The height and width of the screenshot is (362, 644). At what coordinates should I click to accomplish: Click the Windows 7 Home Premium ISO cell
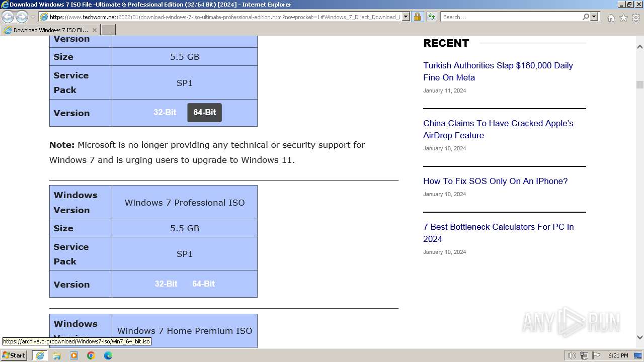click(185, 331)
